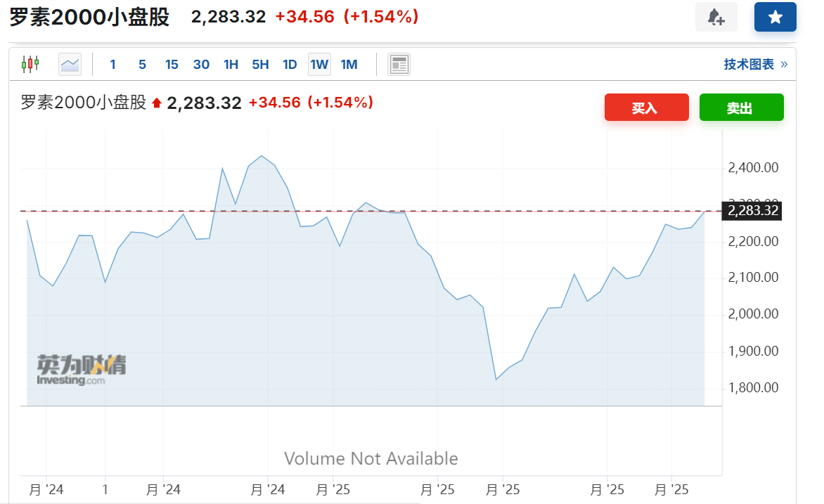
Task: Select the 1W weekly interval
Action: (x=319, y=65)
